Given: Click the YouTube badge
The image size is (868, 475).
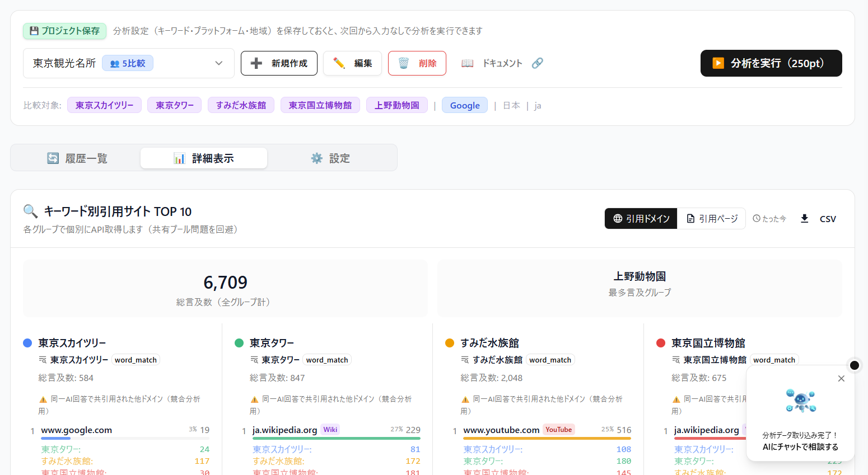Looking at the screenshot, I should coord(559,430).
